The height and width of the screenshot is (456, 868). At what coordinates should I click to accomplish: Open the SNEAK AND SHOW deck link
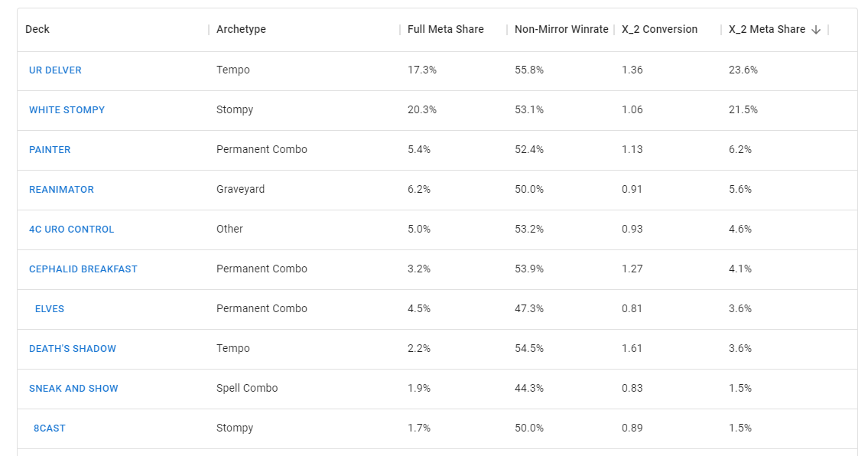tap(73, 389)
